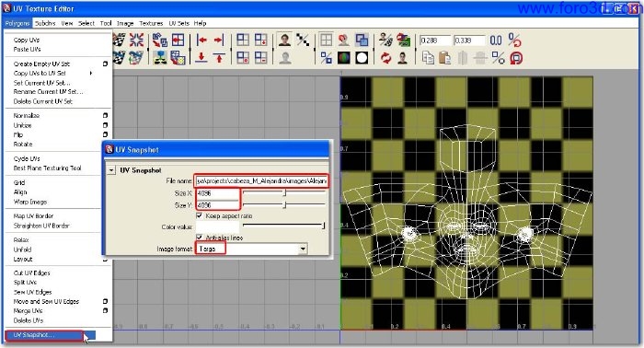Toggle image display with face portrait icon
This screenshot has width=644, height=348.
[284, 41]
